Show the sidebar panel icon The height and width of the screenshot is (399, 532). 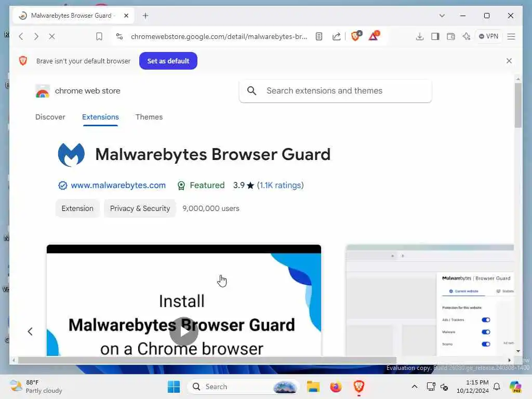[435, 36]
